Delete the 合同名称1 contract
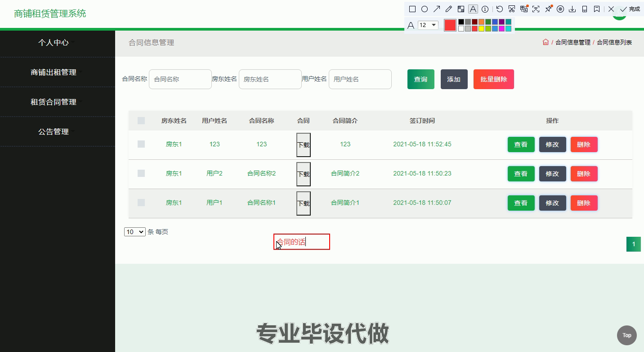Viewport: 644px width, 352px height. click(x=584, y=203)
